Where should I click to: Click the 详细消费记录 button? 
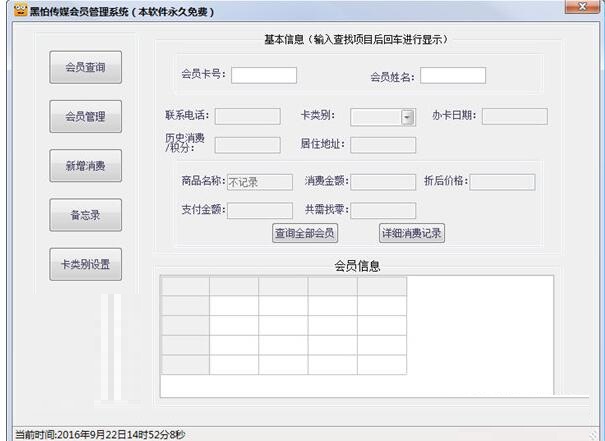tap(412, 233)
